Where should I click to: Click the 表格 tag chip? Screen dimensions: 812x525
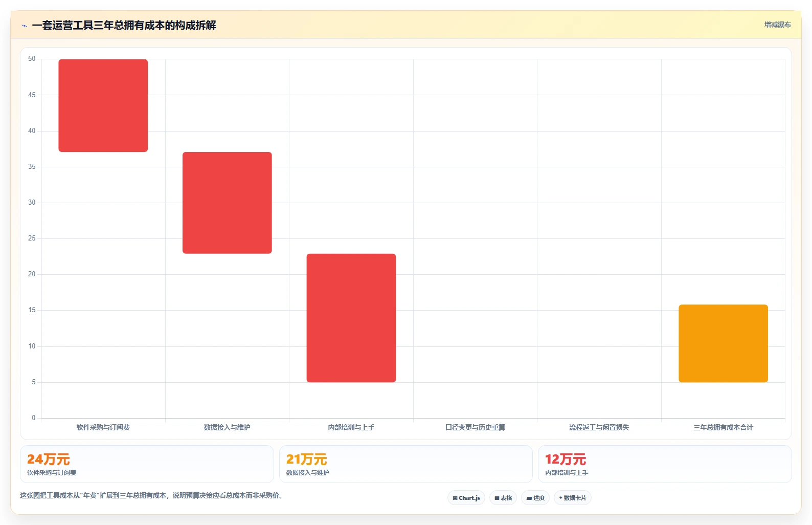(x=503, y=498)
